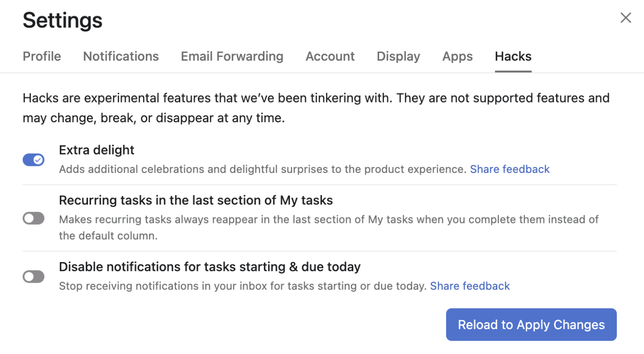Close the Settings dialog
644x354 pixels.
(x=626, y=18)
